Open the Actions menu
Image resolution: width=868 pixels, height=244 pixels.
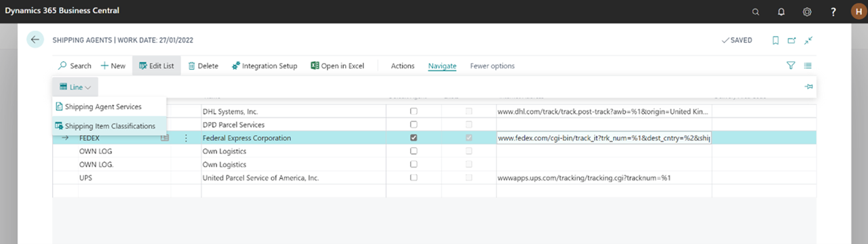click(x=403, y=66)
